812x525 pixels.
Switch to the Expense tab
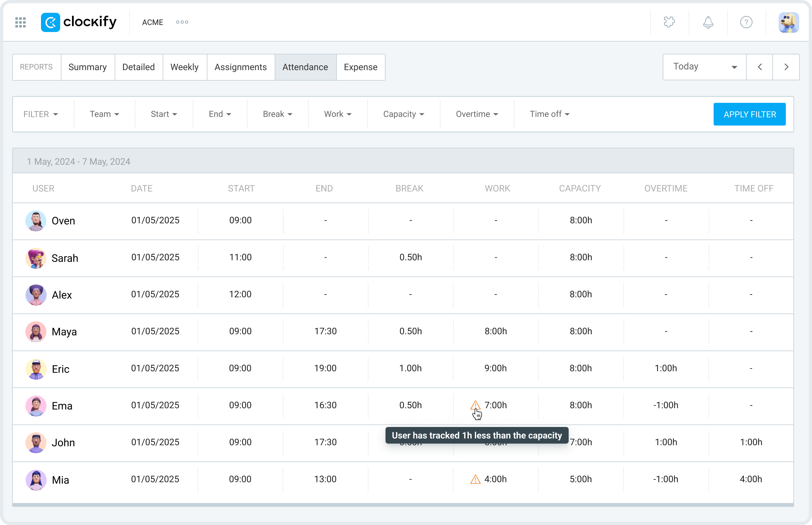[x=361, y=67]
